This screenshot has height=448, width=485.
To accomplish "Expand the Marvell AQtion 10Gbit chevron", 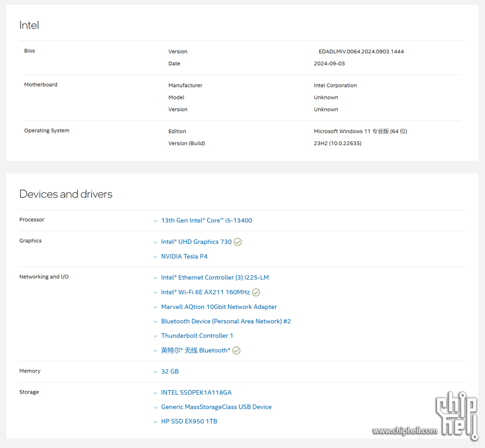I will 155,307.
